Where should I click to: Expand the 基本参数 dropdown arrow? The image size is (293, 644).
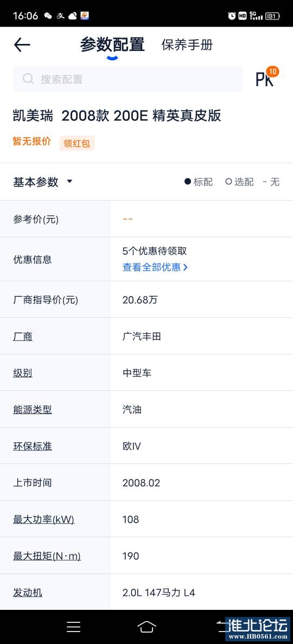tap(69, 181)
